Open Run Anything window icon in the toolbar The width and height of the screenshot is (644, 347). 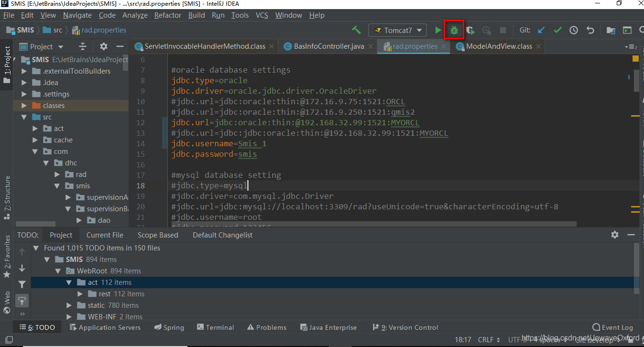point(627,30)
